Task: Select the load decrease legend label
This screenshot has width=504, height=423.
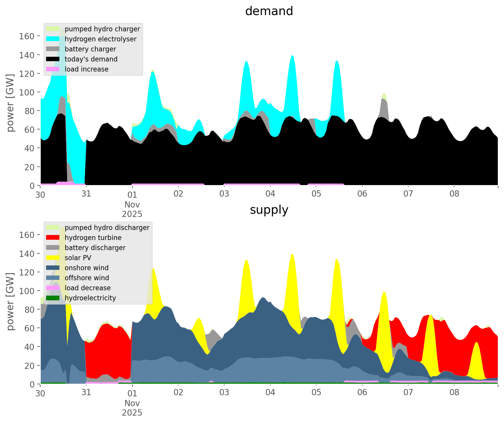Action: pos(87,288)
